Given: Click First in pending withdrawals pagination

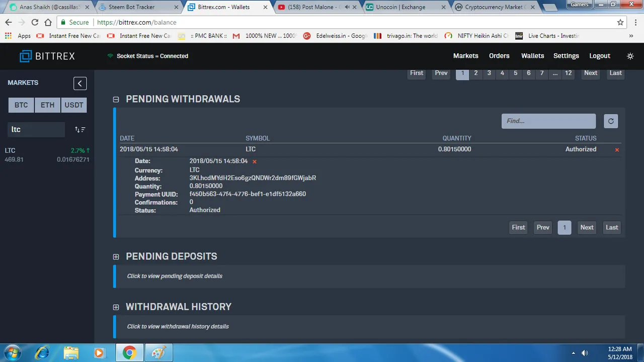Looking at the screenshot, I should (x=519, y=228).
